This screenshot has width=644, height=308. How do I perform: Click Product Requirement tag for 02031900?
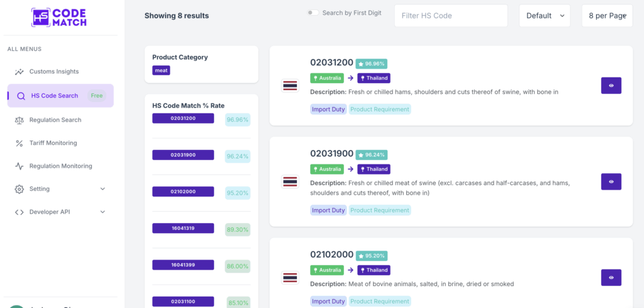coord(379,210)
